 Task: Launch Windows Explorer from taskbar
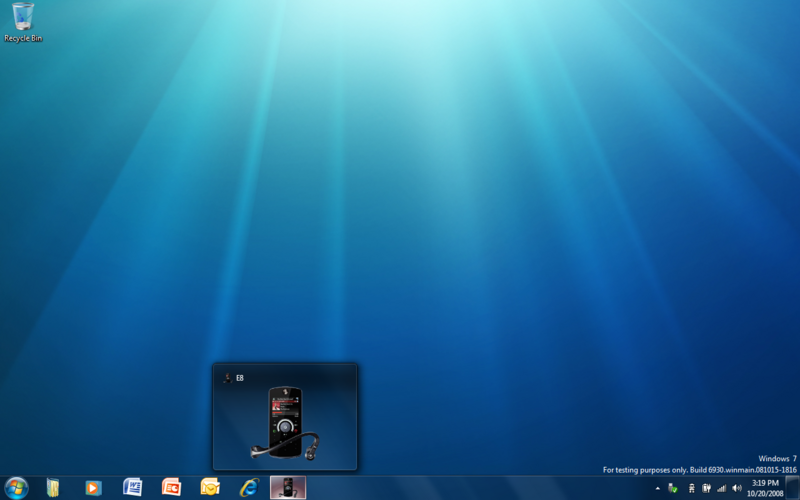pyautogui.click(x=53, y=487)
